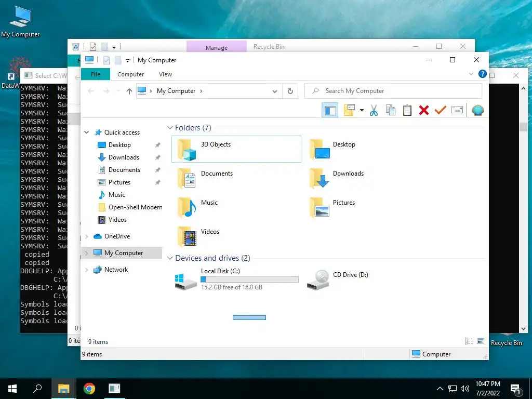Expand the My Computer tree node
This screenshot has width=532, height=399.
point(87,253)
